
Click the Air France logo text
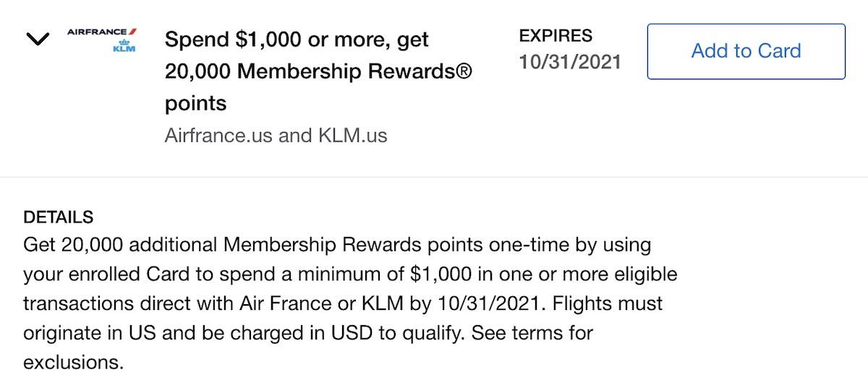point(97,32)
